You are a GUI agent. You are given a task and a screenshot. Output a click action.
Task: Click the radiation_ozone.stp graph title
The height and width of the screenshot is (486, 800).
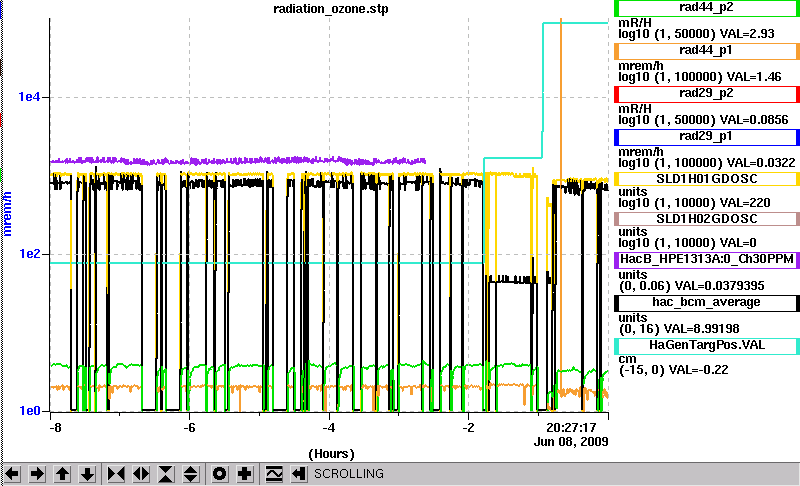pyautogui.click(x=331, y=9)
